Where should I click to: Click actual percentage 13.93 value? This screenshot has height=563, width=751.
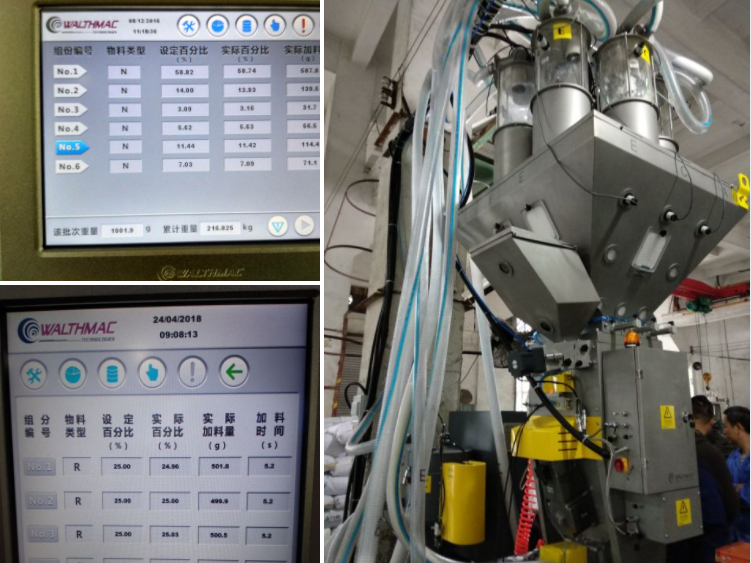(247, 90)
